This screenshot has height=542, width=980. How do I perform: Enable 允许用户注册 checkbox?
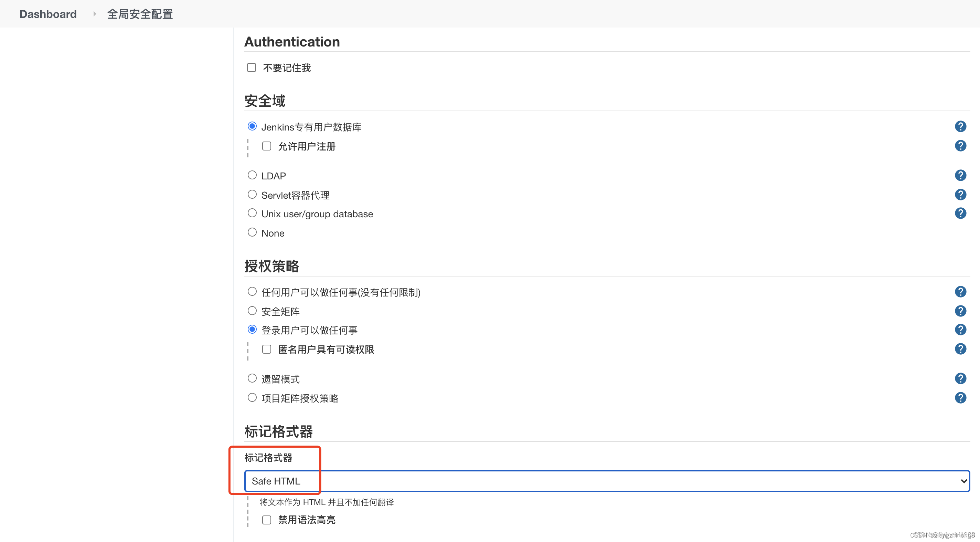tap(267, 146)
